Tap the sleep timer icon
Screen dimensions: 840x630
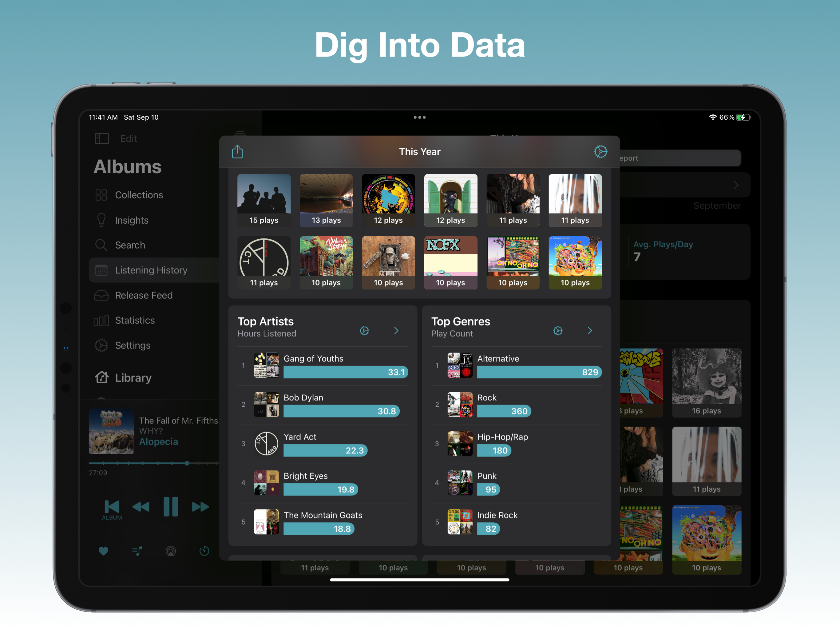[204, 551]
